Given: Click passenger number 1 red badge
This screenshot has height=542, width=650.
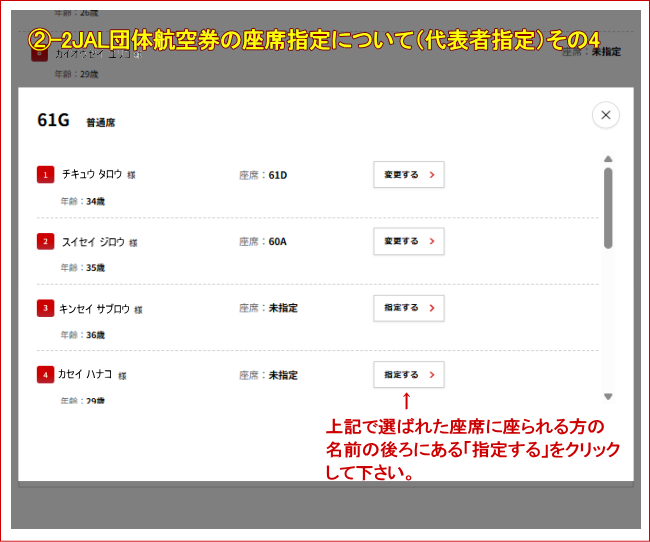Looking at the screenshot, I should [x=46, y=175].
